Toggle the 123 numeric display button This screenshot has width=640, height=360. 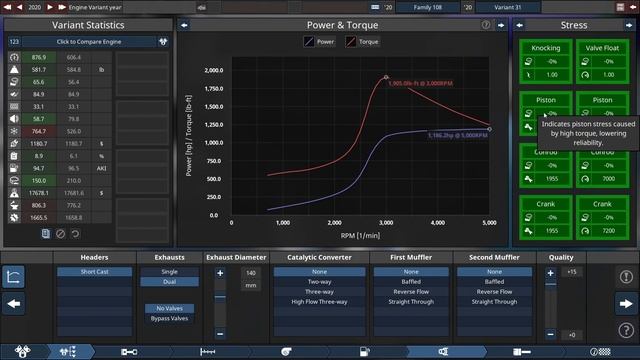14,42
